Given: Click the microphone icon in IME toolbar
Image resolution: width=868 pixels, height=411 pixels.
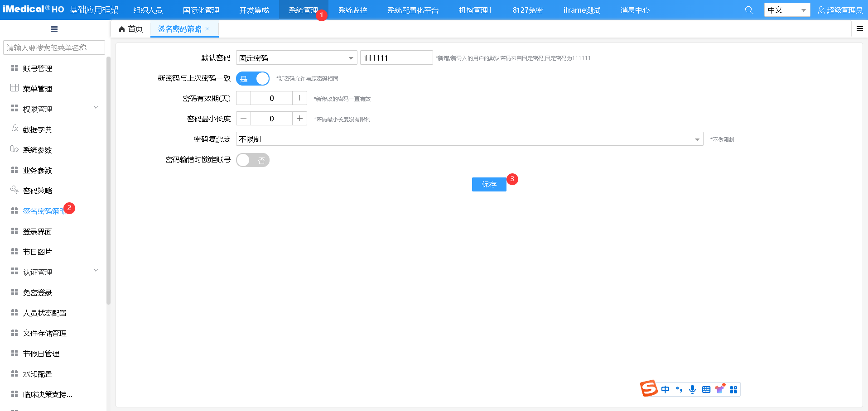Looking at the screenshot, I should (x=692, y=389).
